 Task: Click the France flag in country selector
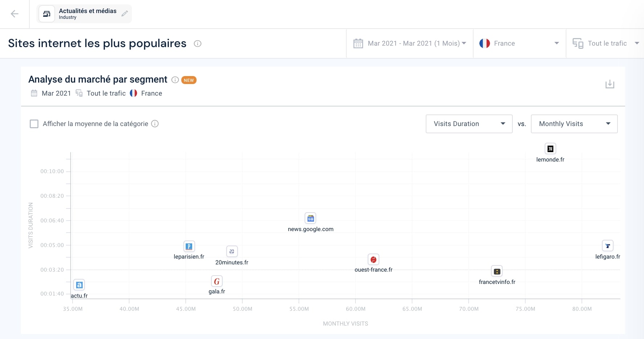tap(485, 43)
